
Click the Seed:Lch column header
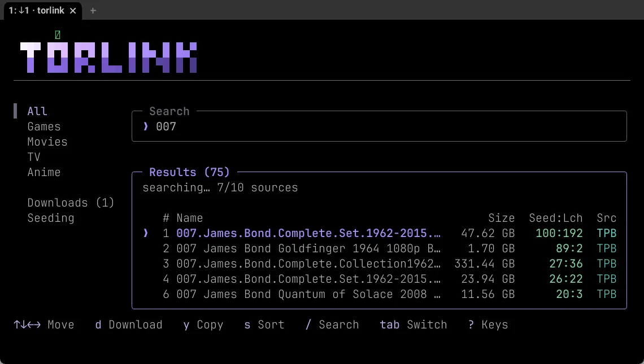pyautogui.click(x=556, y=218)
